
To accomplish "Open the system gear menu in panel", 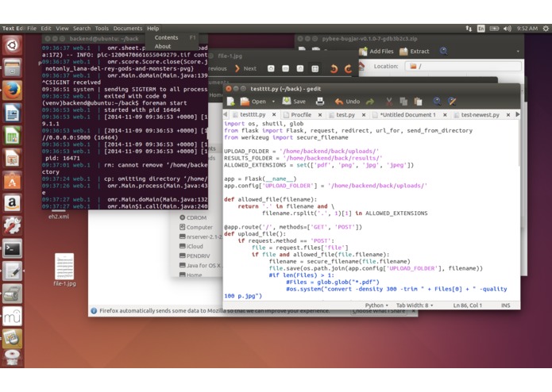I will click(546, 29).
